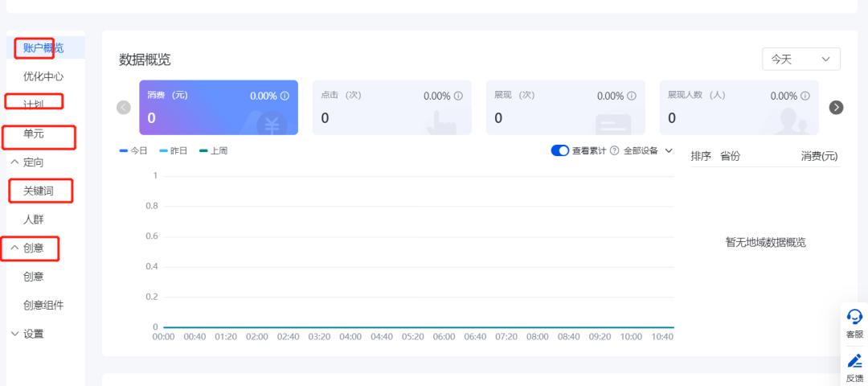Select the 消费 (元) metric card

click(219, 108)
